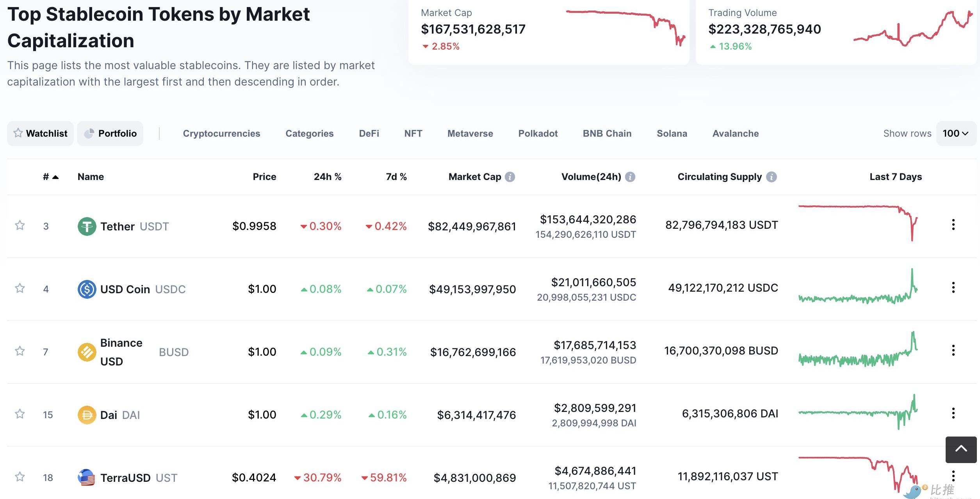Open USD Coin's 7-day price chart

point(858,286)
